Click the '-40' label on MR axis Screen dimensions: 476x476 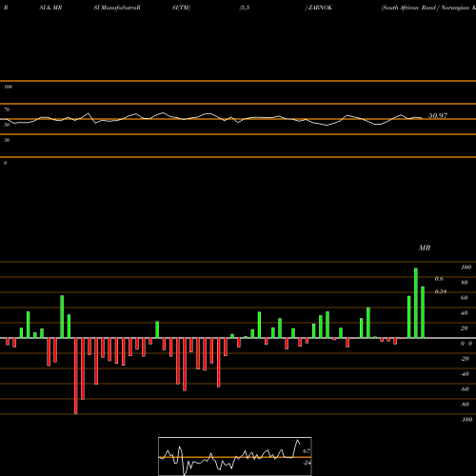click(x=465, y=374)
